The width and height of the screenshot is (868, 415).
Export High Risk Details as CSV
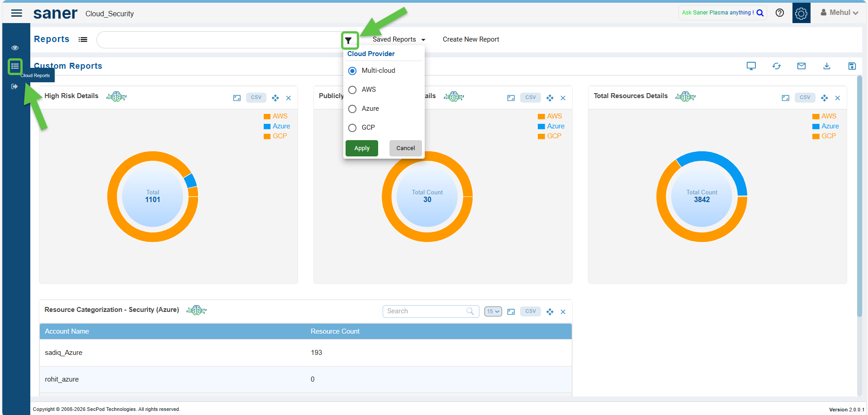(x=256, y=98)
